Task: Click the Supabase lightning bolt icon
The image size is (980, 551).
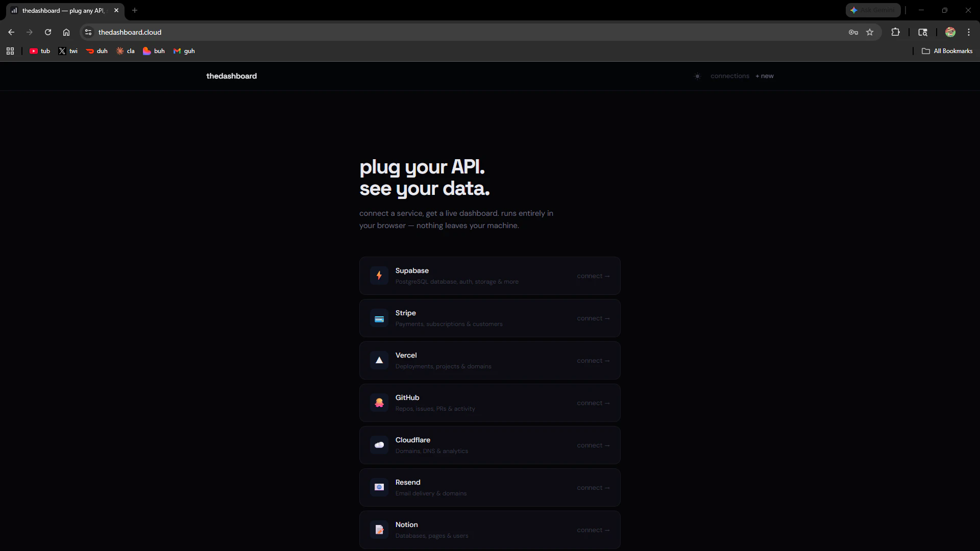Action: pos(379,275)
